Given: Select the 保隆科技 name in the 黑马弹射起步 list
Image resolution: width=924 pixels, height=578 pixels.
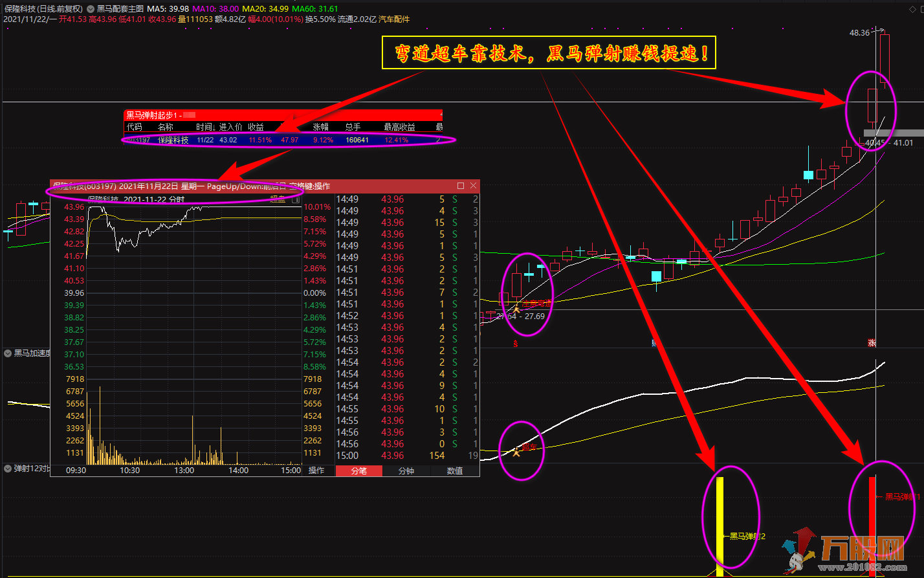Looking at the screenshot, I should click(x=173, y=140).
